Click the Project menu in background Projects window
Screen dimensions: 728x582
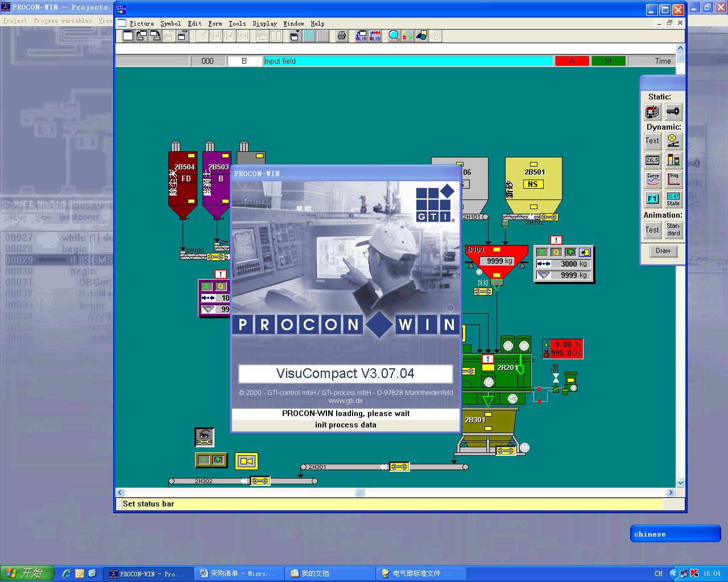click(x=15, y=21)
